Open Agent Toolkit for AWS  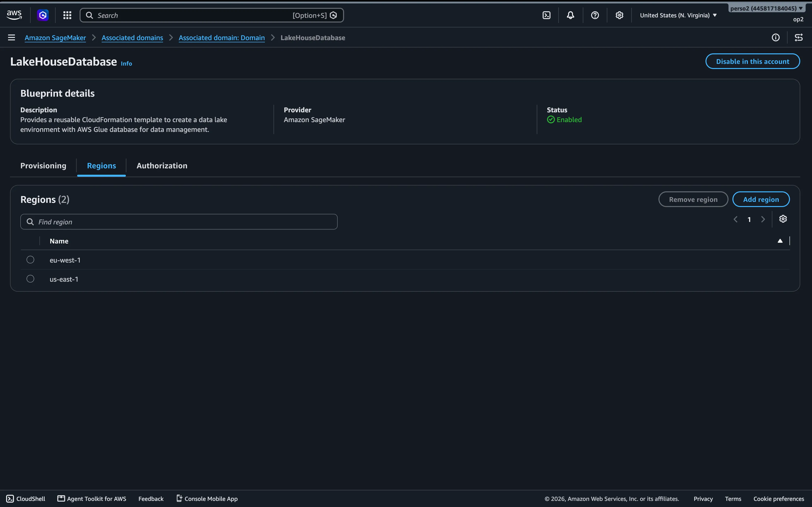coord(92,499)
